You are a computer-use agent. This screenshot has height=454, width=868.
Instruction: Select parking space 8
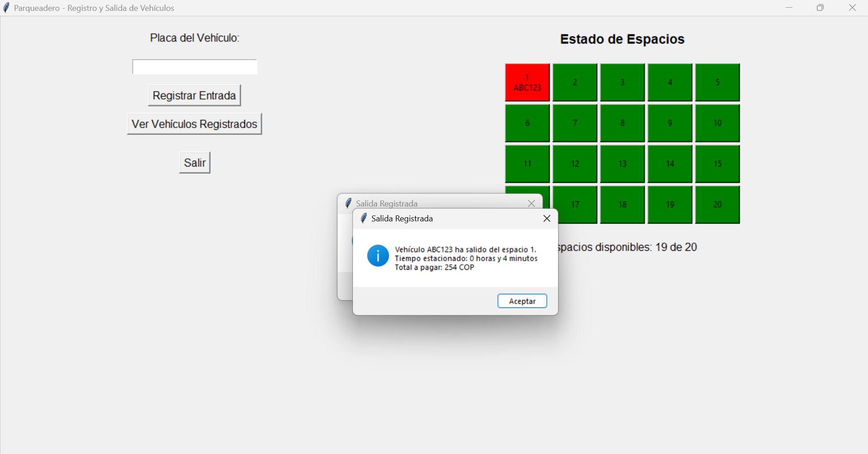point(622,123)
